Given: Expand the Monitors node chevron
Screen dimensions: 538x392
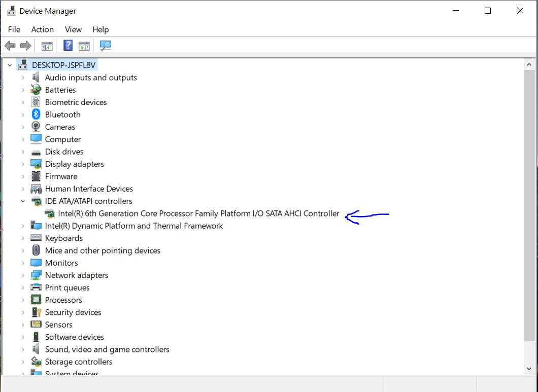Looking at the screenshot, I should (x=23, y=263).
